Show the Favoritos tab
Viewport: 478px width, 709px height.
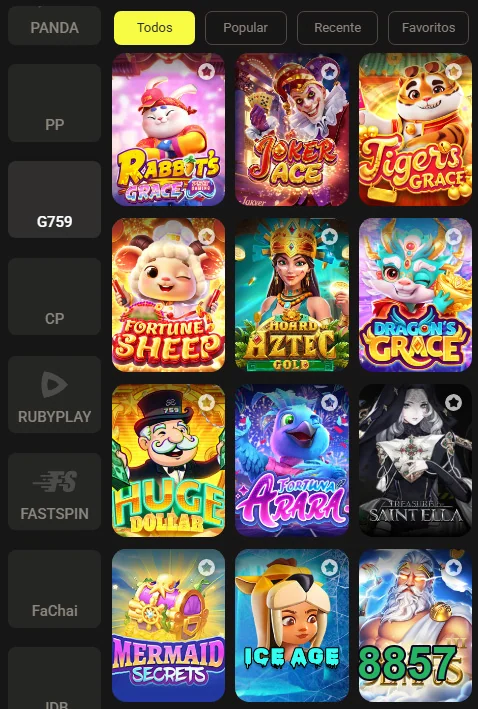428,28
